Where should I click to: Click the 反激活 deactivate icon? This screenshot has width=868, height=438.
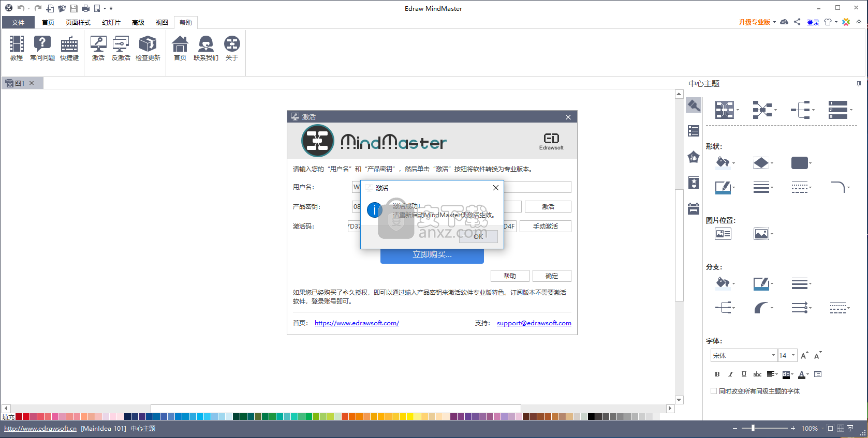[121, 48]
